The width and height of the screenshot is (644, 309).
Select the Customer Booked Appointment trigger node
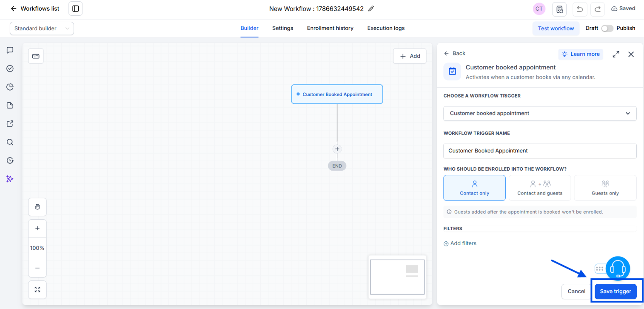337,94
